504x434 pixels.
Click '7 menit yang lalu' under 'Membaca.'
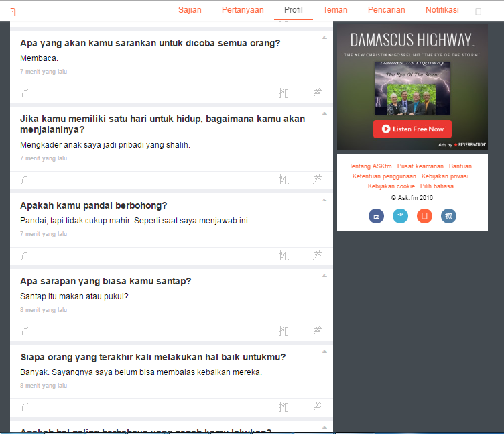pos(44,72)
